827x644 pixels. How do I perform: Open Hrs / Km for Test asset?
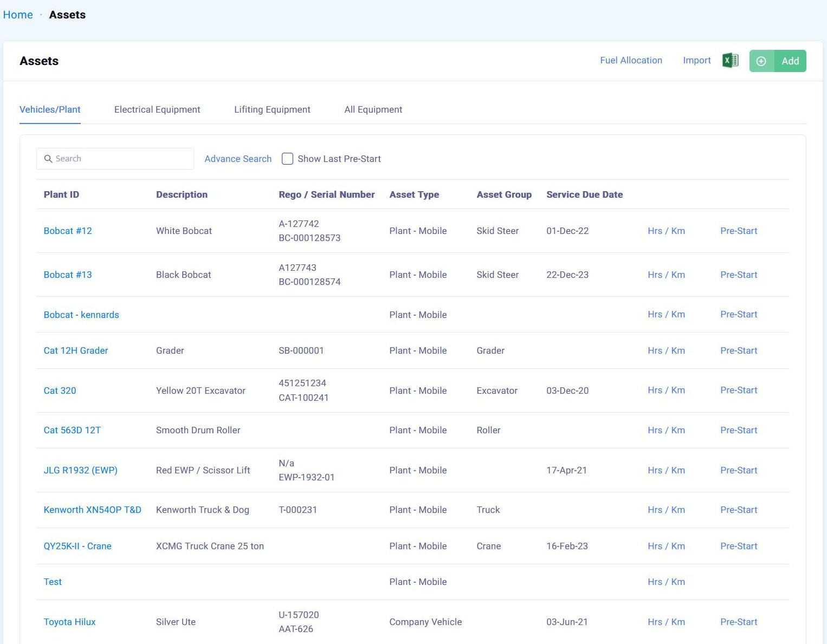coord(666,582)
